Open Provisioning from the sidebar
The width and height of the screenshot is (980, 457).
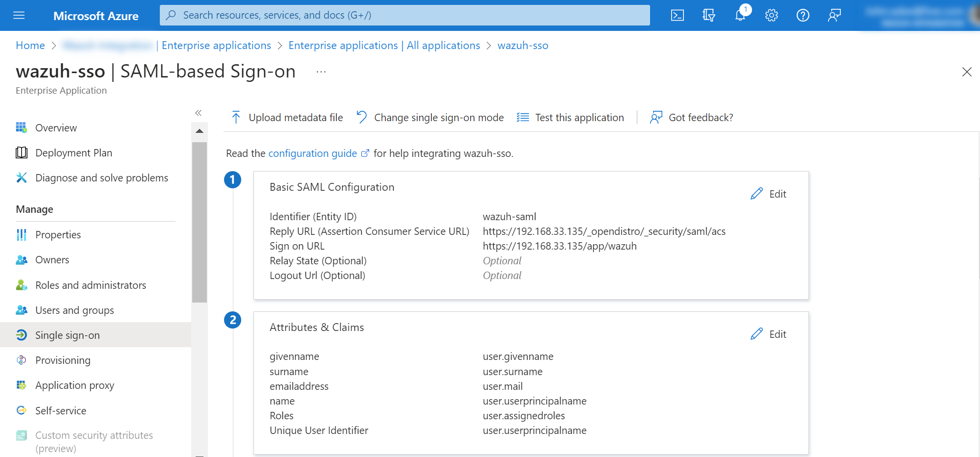[x=63, y=360]
